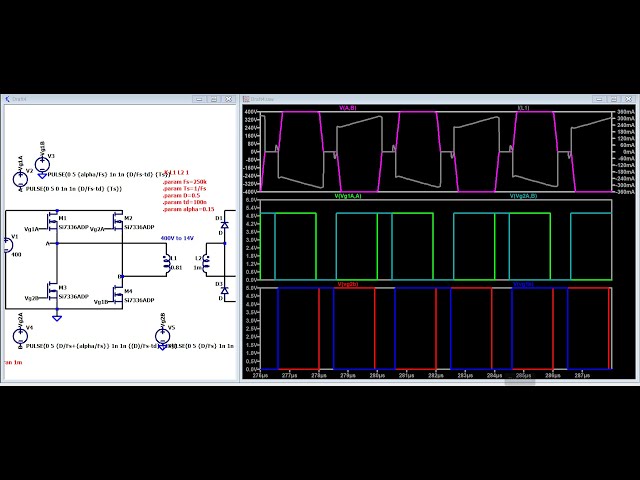Click the SI7336ADP label next to M1
The image size is (640, 480).
coord(73,227)
